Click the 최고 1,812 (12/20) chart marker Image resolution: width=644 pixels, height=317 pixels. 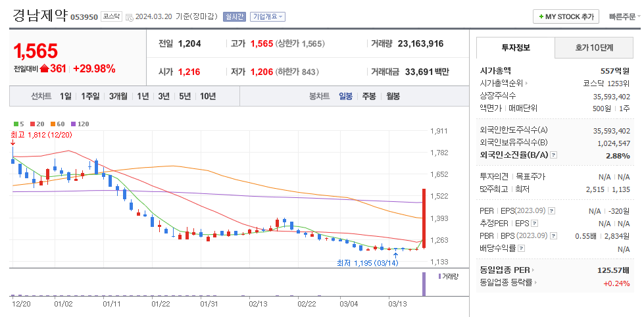point(42,135)
